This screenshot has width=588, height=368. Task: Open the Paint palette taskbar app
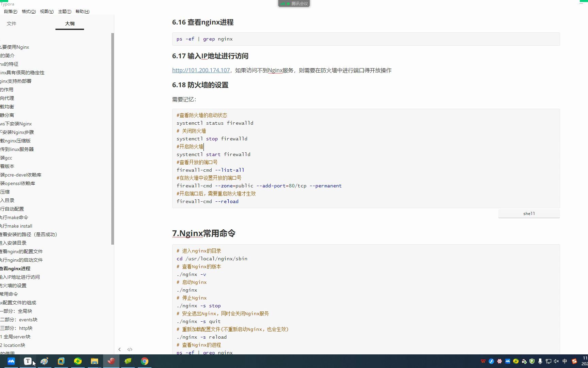pos(44,361)
